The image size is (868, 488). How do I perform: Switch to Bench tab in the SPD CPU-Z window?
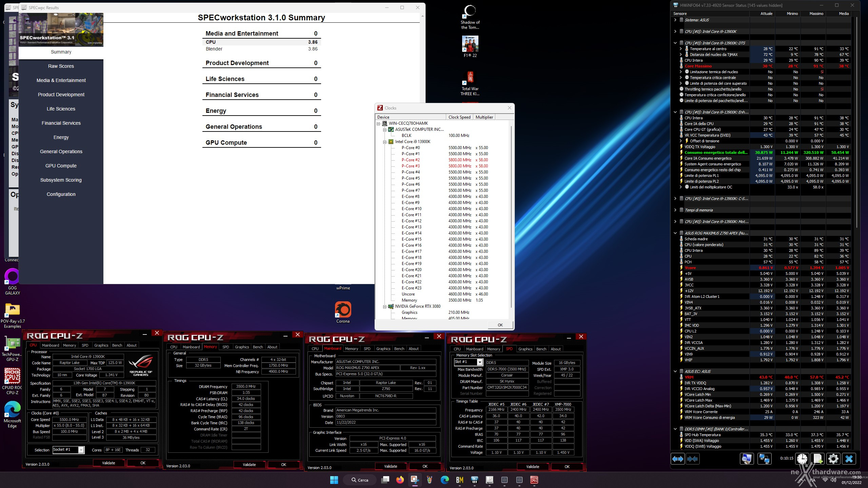(x=541, y=349)
